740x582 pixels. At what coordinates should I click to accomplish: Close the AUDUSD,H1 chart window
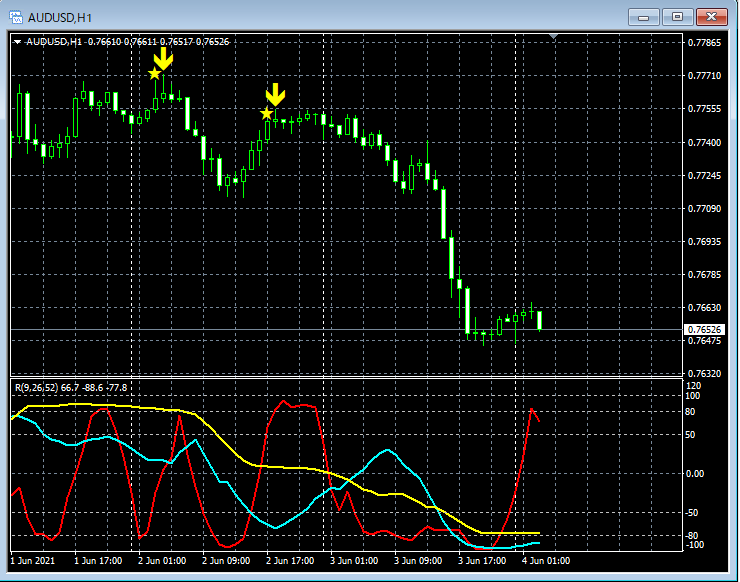tap(712, 17)
